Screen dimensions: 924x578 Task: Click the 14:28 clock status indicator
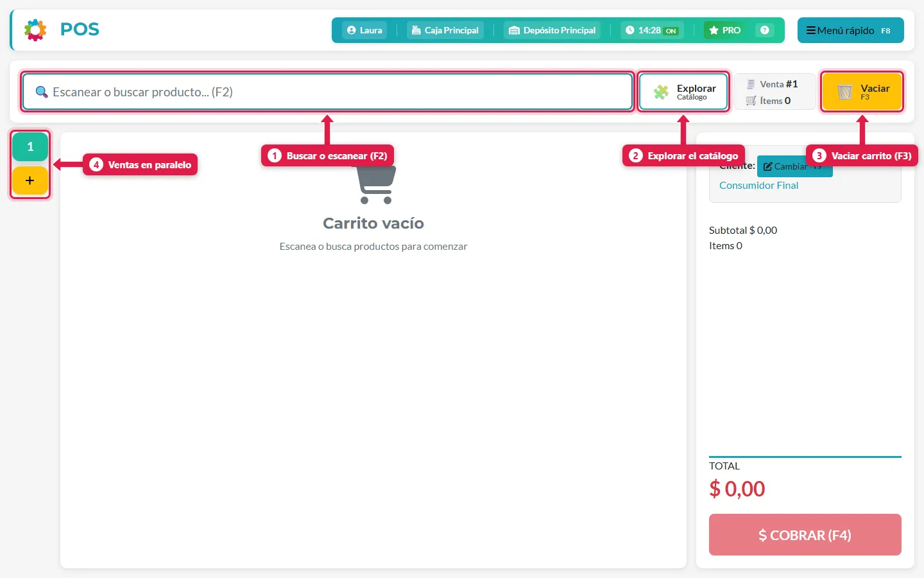[x=652, y=30]
